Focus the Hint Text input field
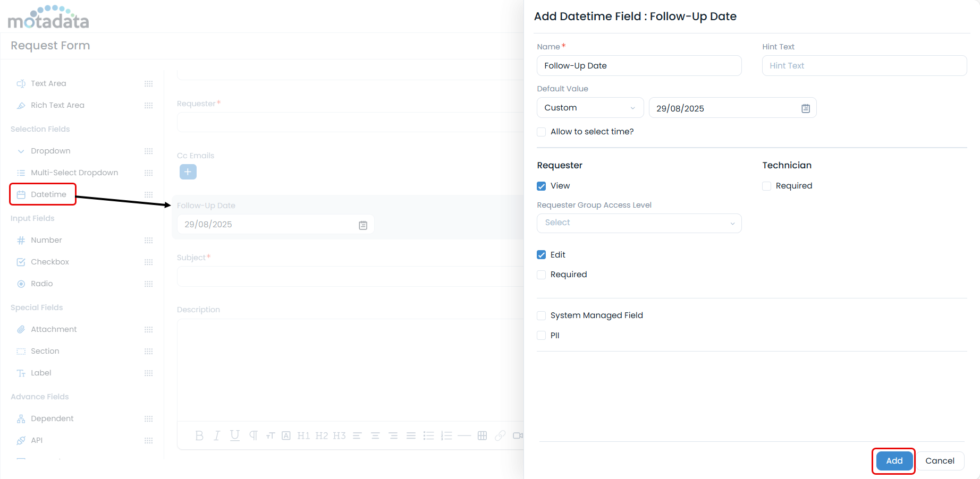Image resolution: width=980 pixels, height=479 pixels. tap(864, 66)
